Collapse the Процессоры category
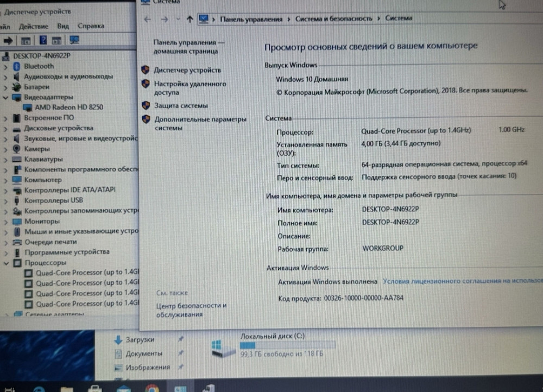 (x=5, y=262)
